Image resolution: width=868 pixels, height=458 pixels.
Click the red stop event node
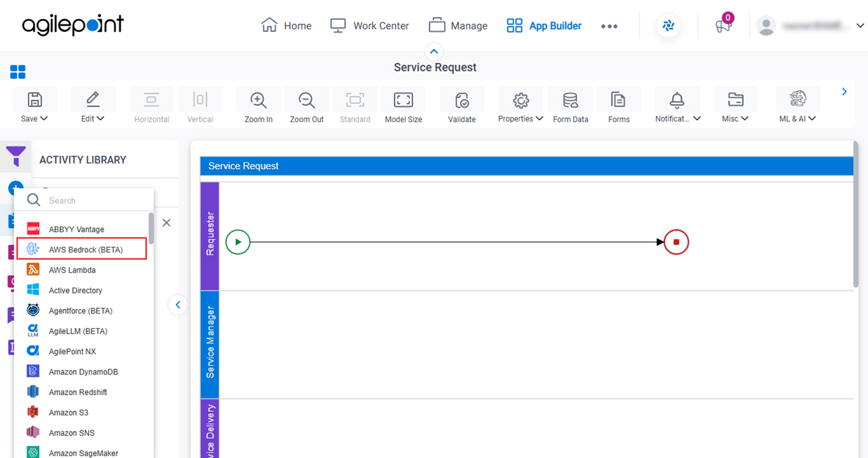(x=676, y=242)
